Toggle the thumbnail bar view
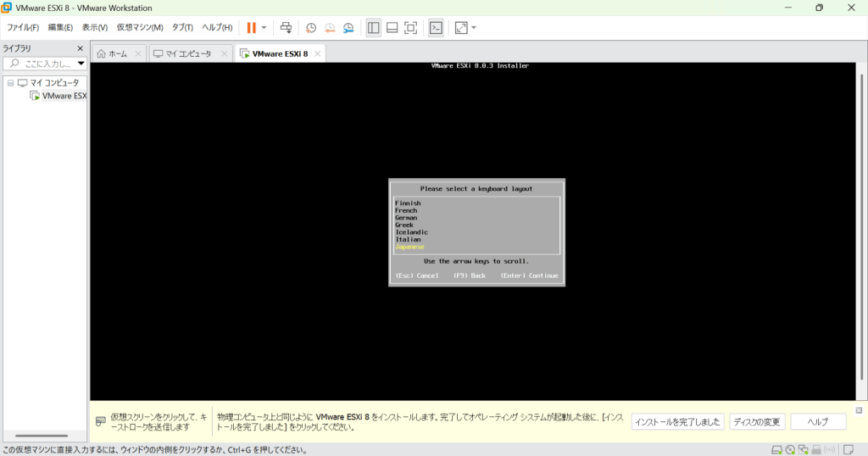The height and width of the screenshot is (456, 868). 392,28
